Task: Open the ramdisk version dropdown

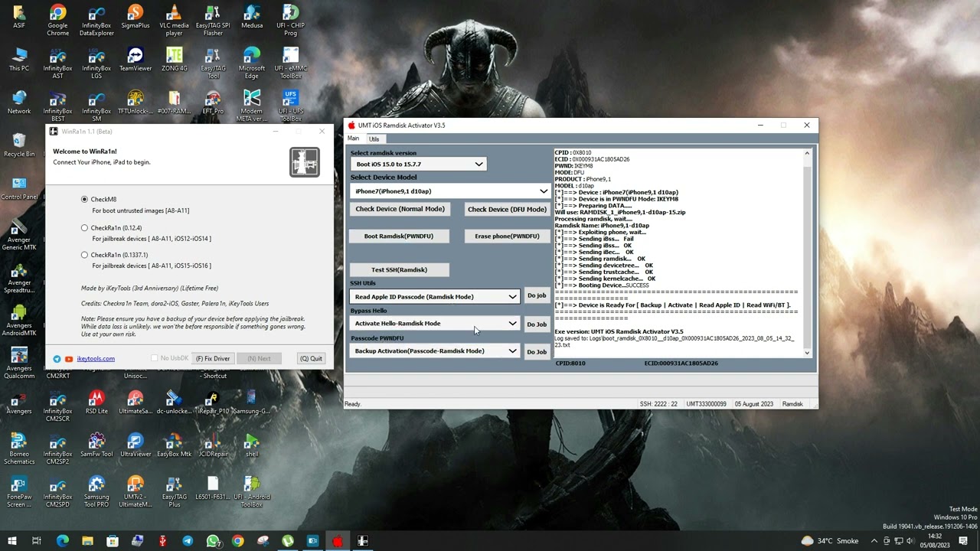Action: click(418, 164)
